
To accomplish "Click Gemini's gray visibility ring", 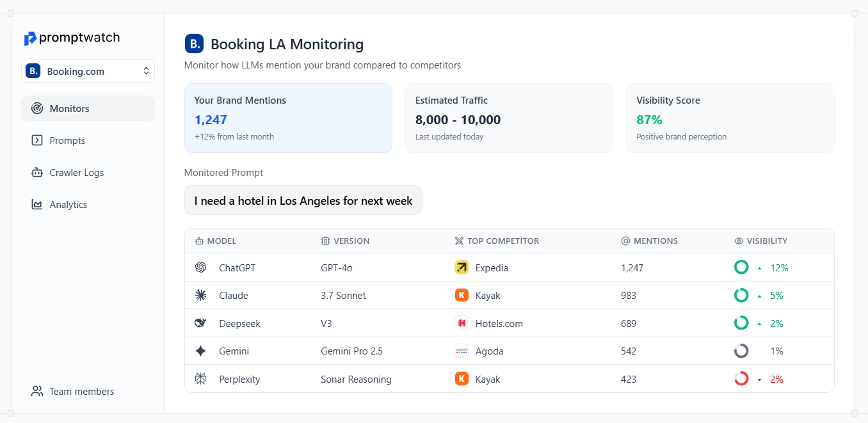I will pyautogui.click(x=741, y=351).
